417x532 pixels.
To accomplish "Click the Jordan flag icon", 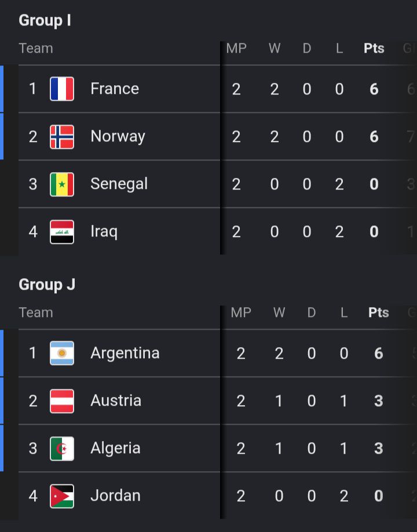I will 62,496.
